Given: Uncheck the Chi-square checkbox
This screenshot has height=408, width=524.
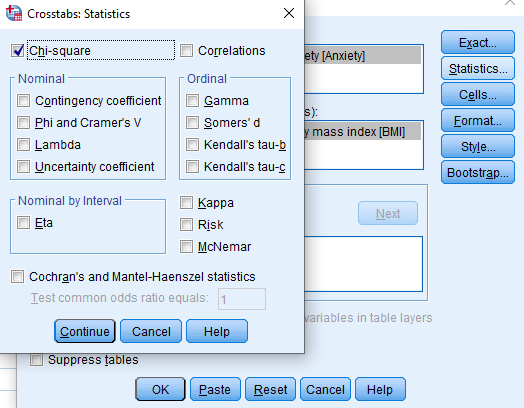Looking at the screenshot, I should [17, 50].
